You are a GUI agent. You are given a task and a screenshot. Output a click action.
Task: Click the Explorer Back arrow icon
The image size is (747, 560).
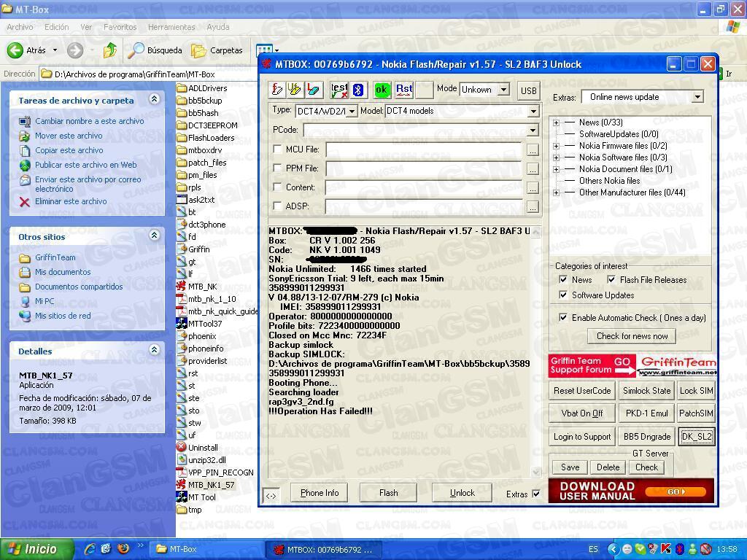pos(15,50)
